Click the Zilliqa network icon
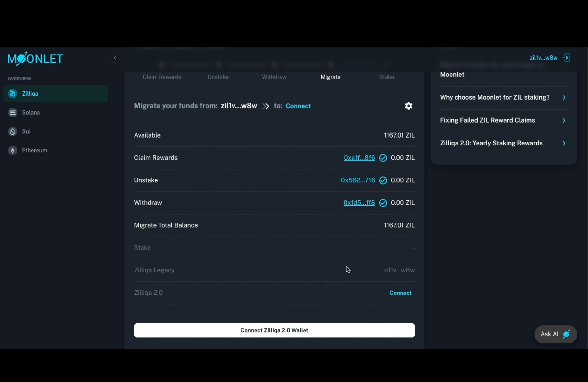Image resolution: width=588 pixels, height=382 pixels. coord(13,94)
